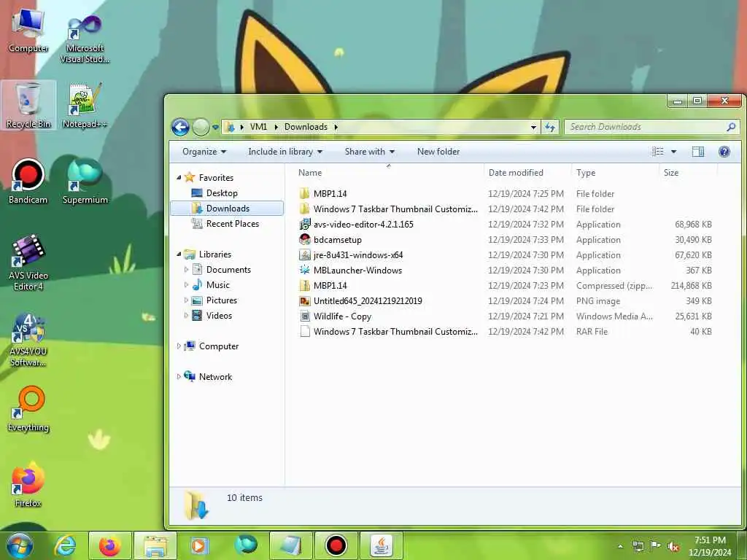
Task: Show hidden tray icons arrow
Action: [x=620, y=547]
